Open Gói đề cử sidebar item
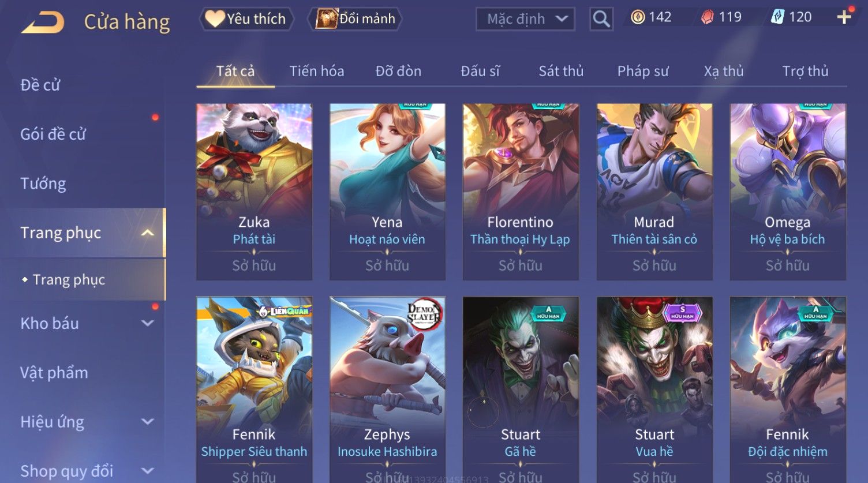Viewport: 868px width, 483px height. [53, 134]
